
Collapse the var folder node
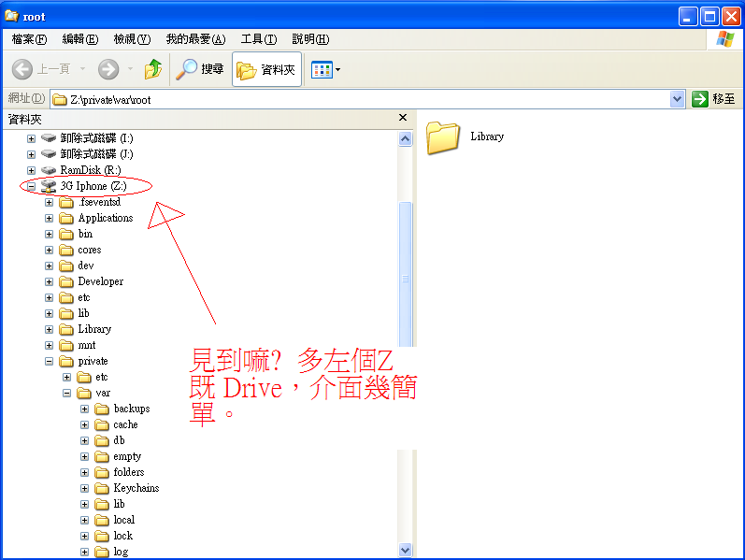67,393
